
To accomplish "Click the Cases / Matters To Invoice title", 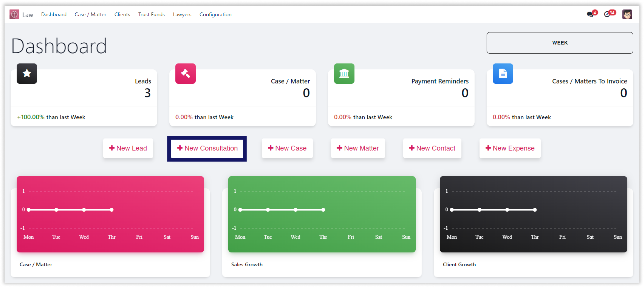I will tap(589, 81).
